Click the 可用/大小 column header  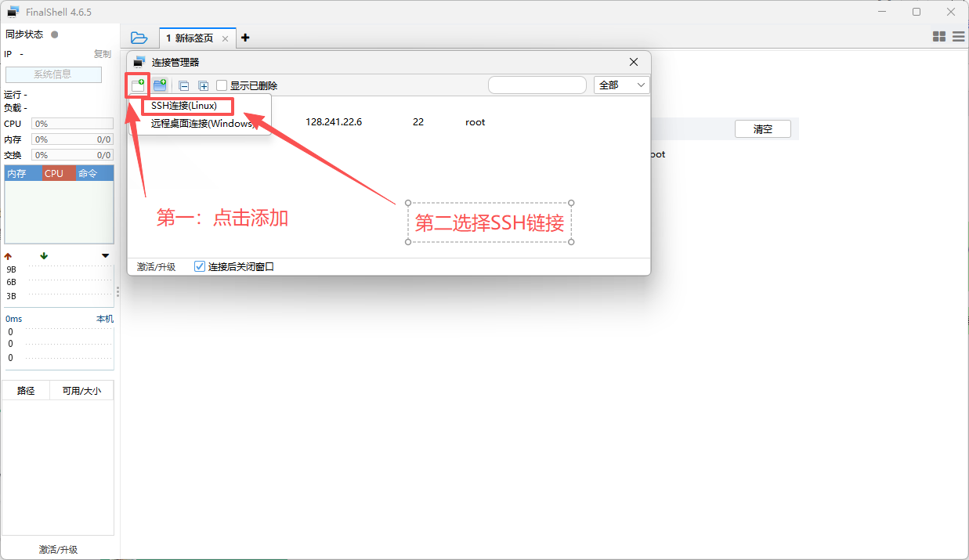[x=81, y=390]
